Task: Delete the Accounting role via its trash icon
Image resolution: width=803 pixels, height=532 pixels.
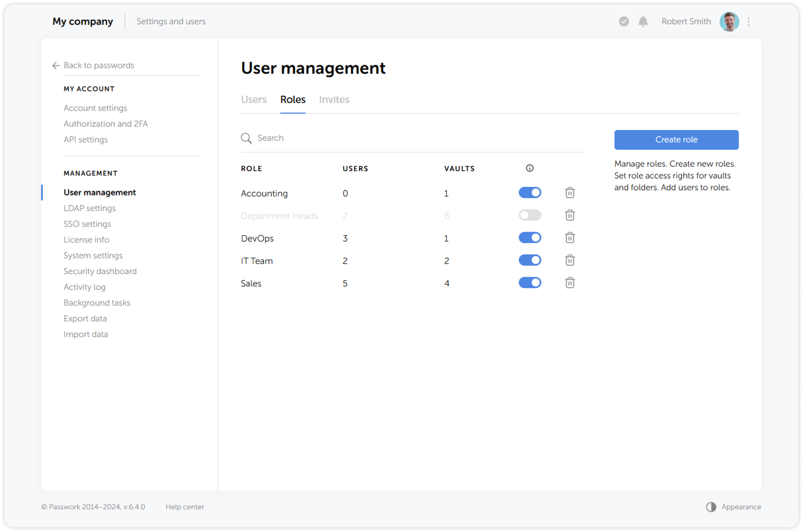Action: pyautogui.click(x=570, y=192)
